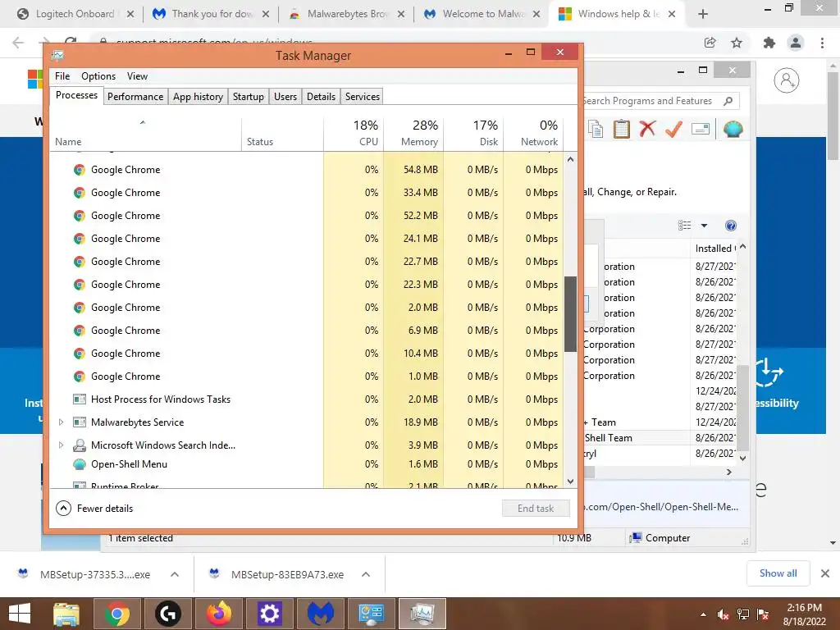Click the Copy icon in Programs toolbar
This screenshot has width=840, height=630.
[x=596, y=129]
